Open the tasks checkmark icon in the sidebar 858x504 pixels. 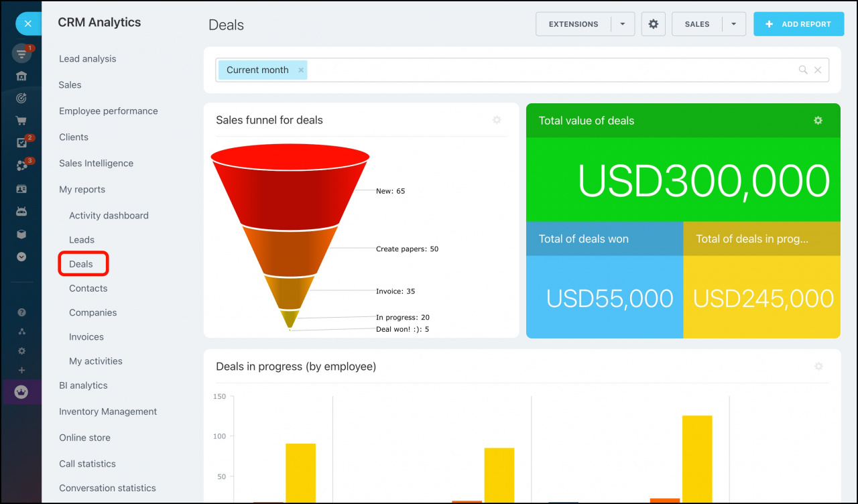(21, 143)
